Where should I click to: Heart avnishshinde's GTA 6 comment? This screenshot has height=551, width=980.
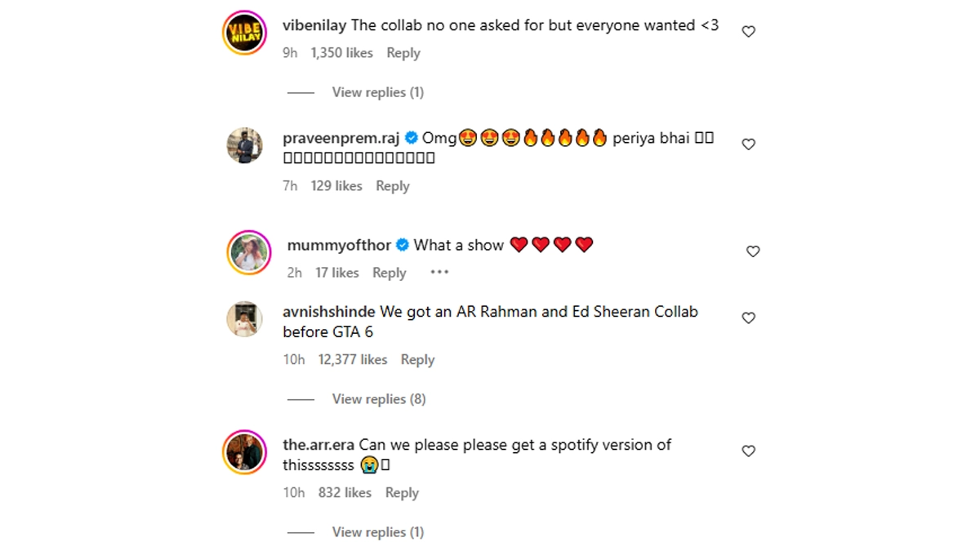(748, 318)
